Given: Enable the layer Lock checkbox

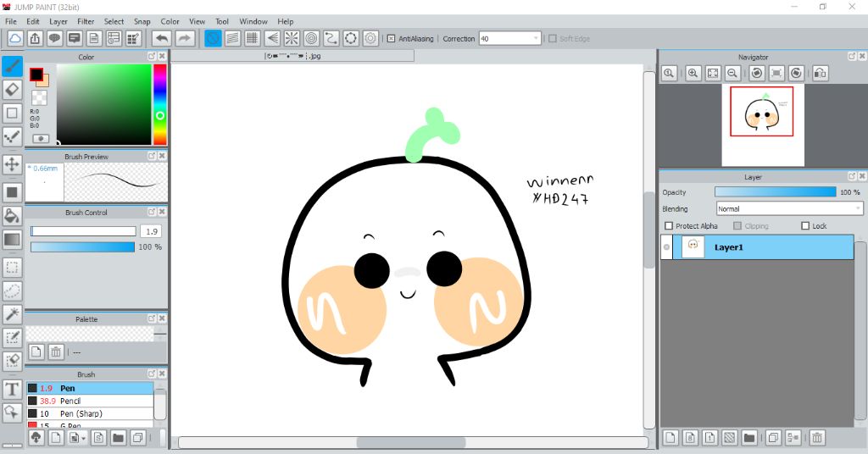Looking at the screenshot, I should click(805, 225).
